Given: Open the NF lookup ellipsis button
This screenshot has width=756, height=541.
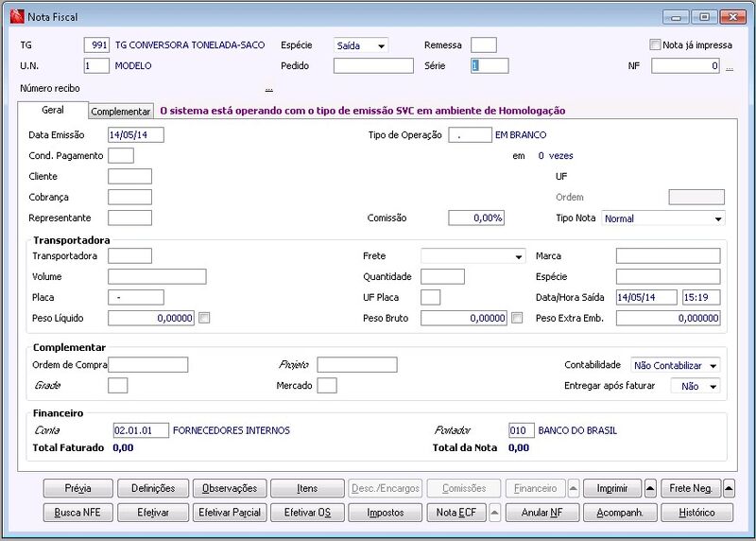Looking at the screenshot, I should (730, 68).
